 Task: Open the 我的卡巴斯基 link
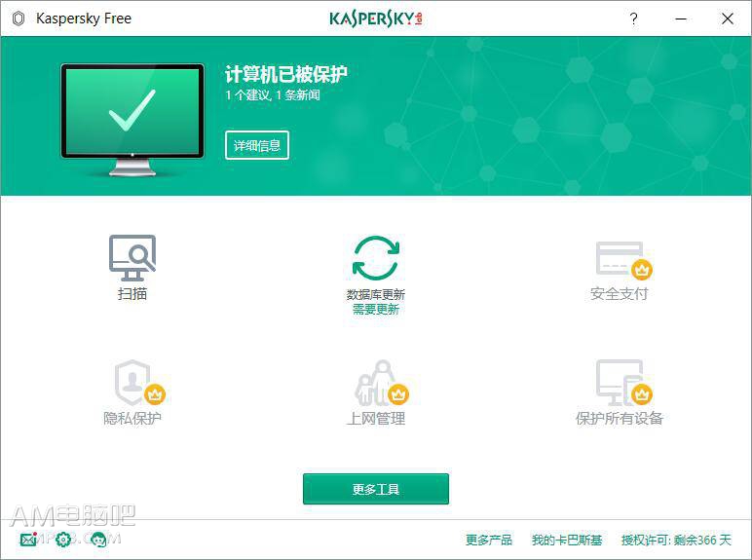(x=567, y=540)
